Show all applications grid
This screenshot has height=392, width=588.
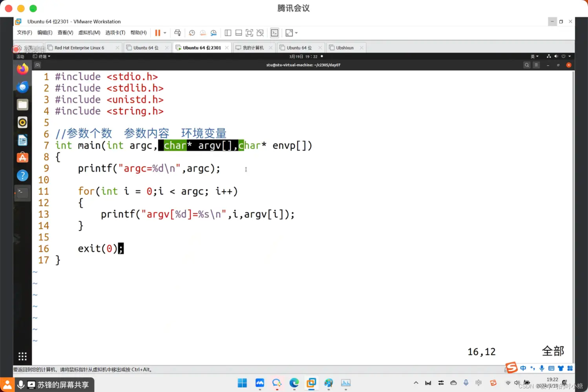[x=22, y=356]
